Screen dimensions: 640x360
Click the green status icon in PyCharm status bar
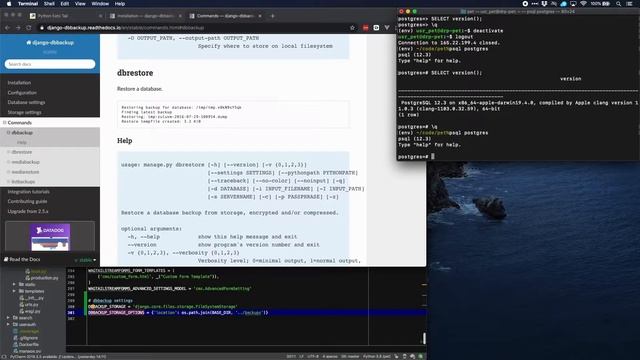click(x=420, y=356)
